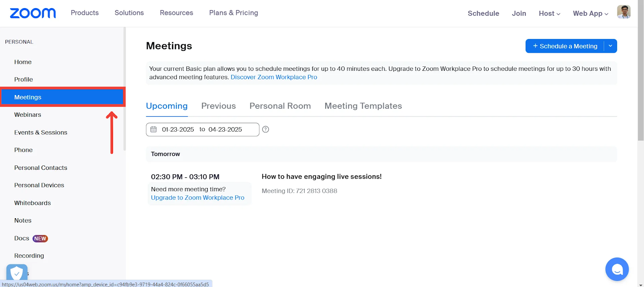Open the Personal Room tab
Image resolution: width=644 pixels, height=287 pixels.
click(x=280, y=106)
